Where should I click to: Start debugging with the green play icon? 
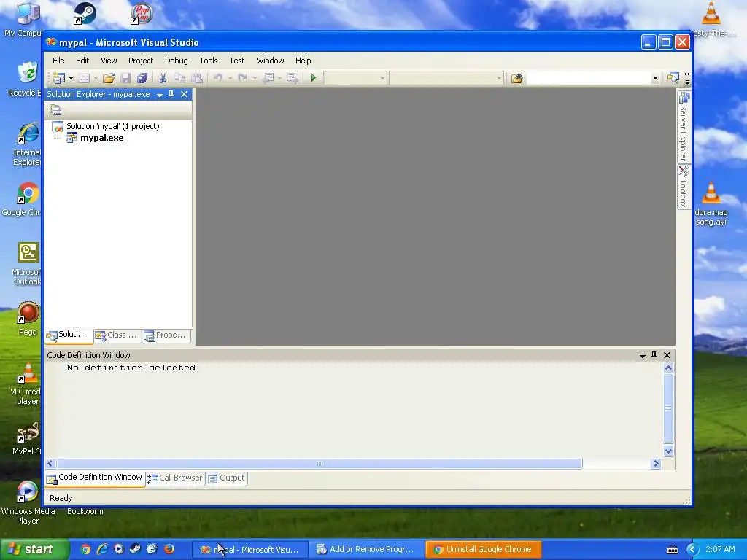[x=314, y=77]
